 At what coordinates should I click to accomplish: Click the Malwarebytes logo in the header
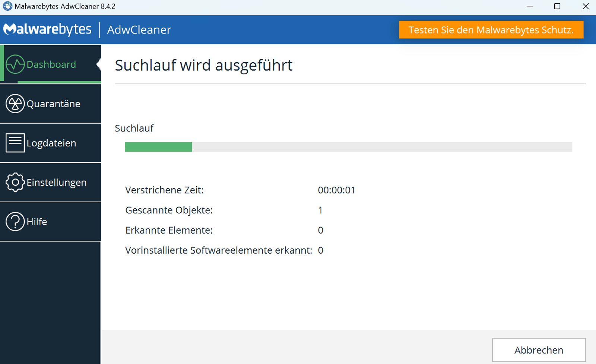48,29
